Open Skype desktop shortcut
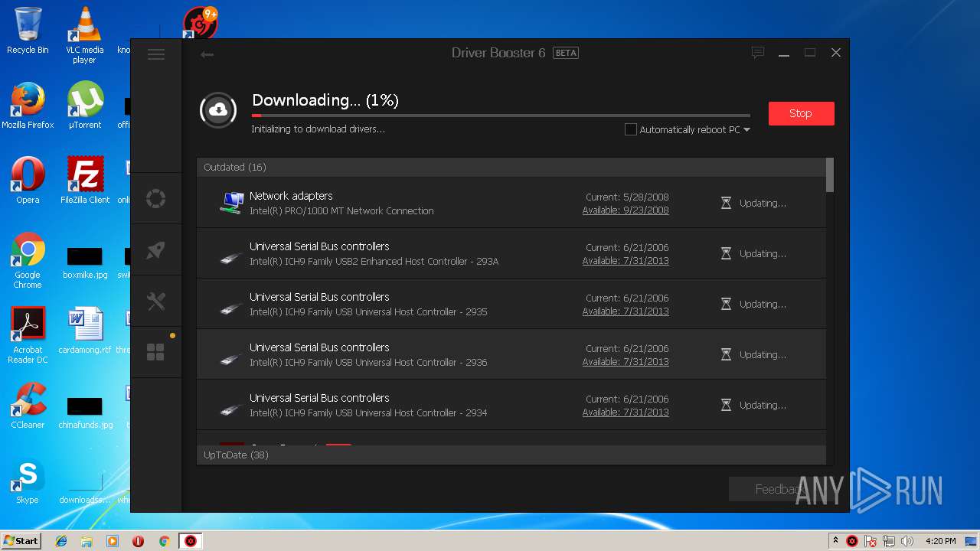Screen dimensions: 980x551 (28, 481)
